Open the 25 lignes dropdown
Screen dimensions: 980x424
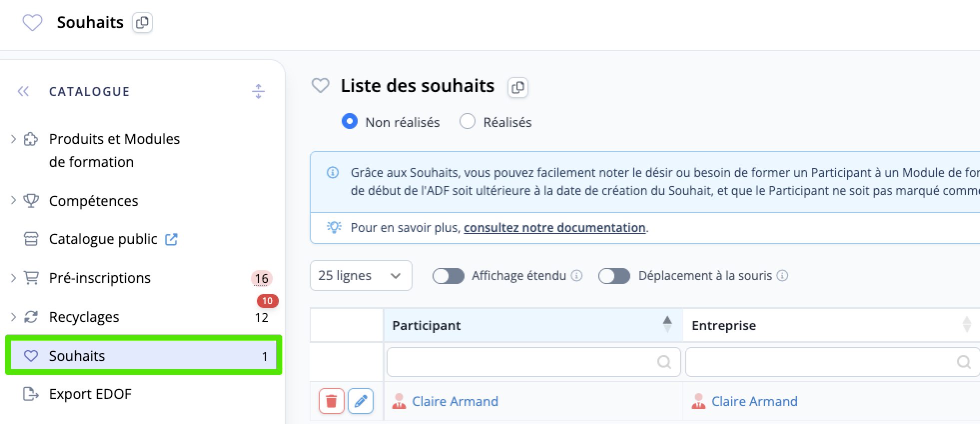coord(361,275)
